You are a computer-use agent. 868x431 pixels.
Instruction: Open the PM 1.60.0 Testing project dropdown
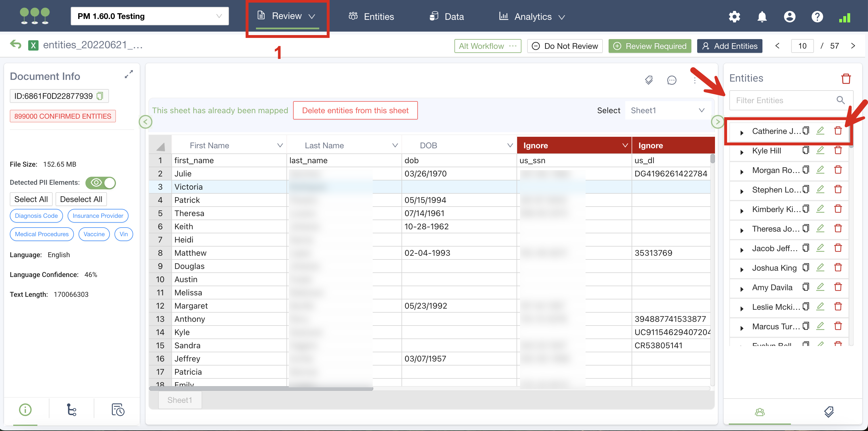(150, 16)
